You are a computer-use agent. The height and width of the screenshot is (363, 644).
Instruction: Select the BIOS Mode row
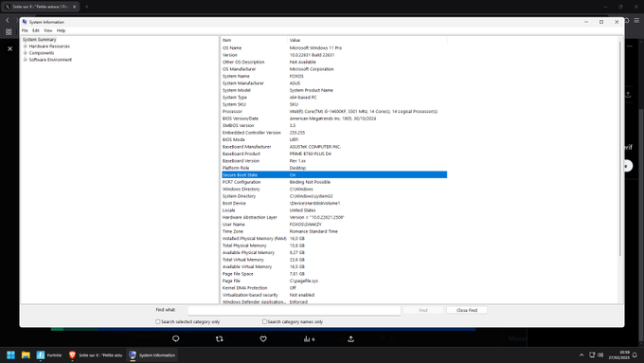(x=334, y=139)
